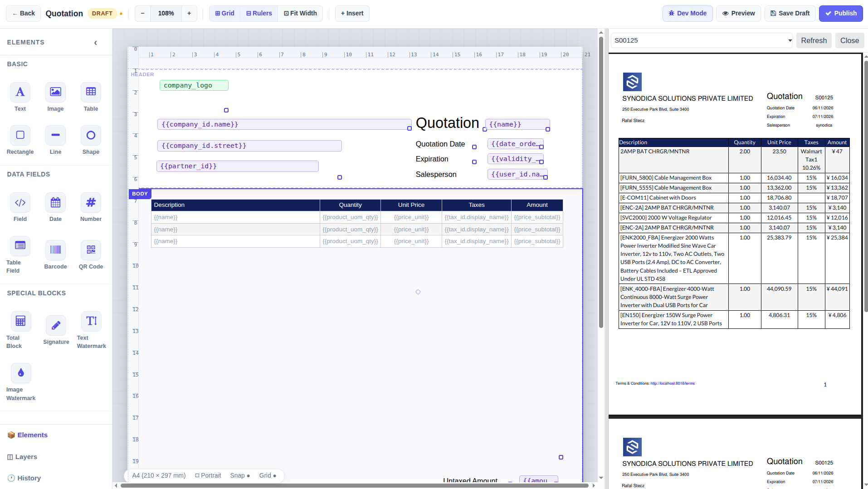Select the {{company_id.name}} field
The width and height of the screenshot is (868, 489).
point(284,124)
